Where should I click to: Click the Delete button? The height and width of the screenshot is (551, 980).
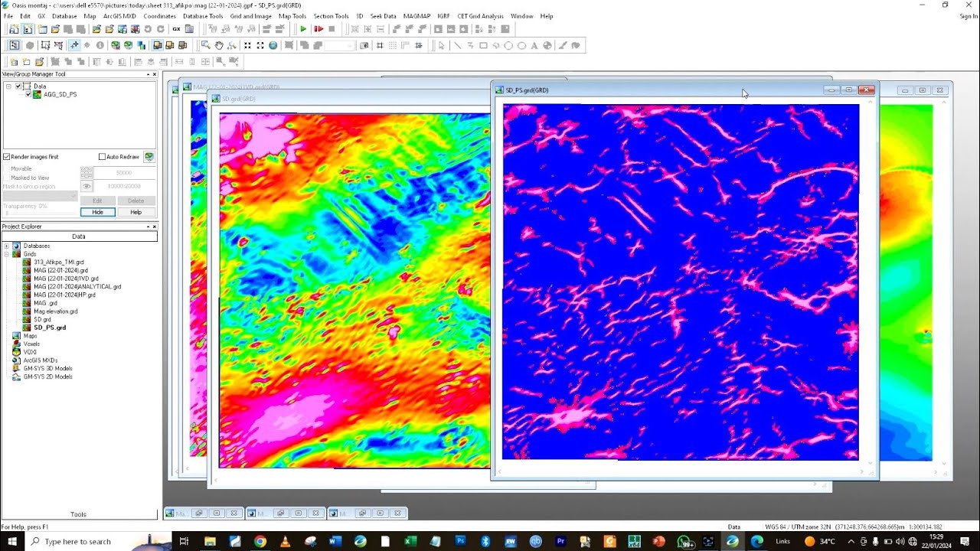pos(136,201)
